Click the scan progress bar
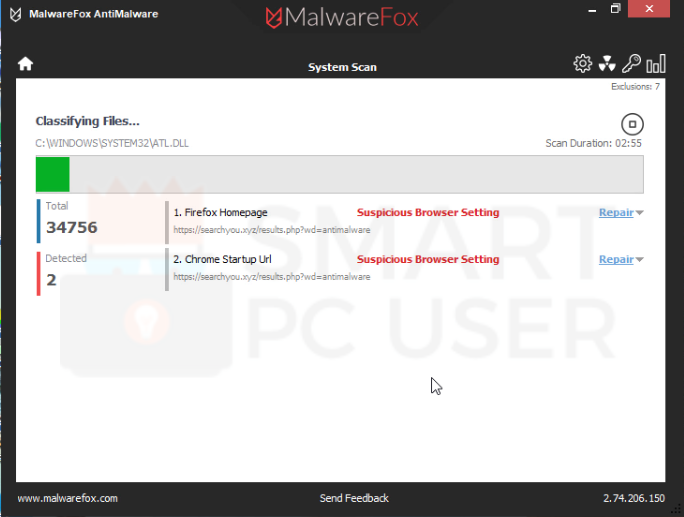The width and height of the screenshot is (684, 517). coord(340,174)
